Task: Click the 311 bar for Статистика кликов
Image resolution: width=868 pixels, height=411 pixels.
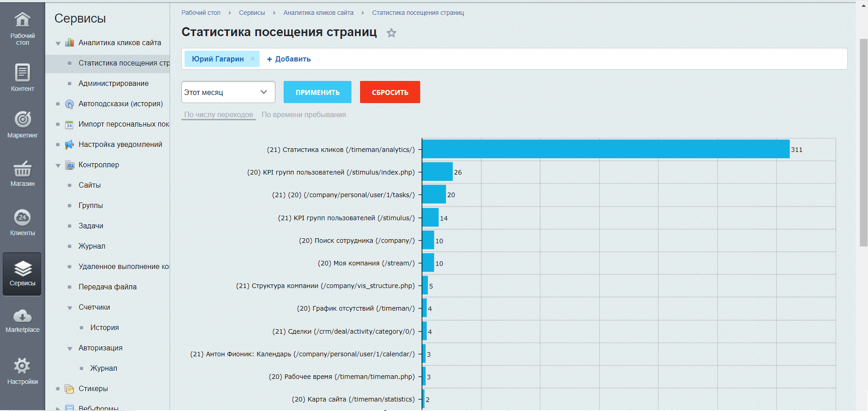Action: [605, 149]
